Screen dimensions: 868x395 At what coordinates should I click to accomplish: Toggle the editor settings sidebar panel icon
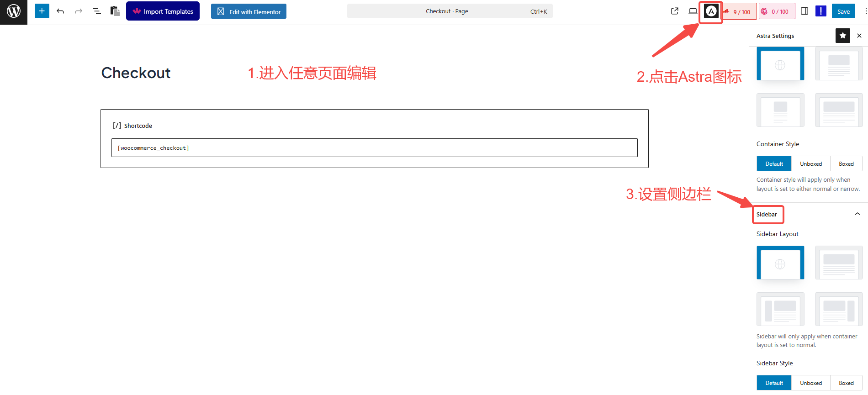[x=804, y=11]
